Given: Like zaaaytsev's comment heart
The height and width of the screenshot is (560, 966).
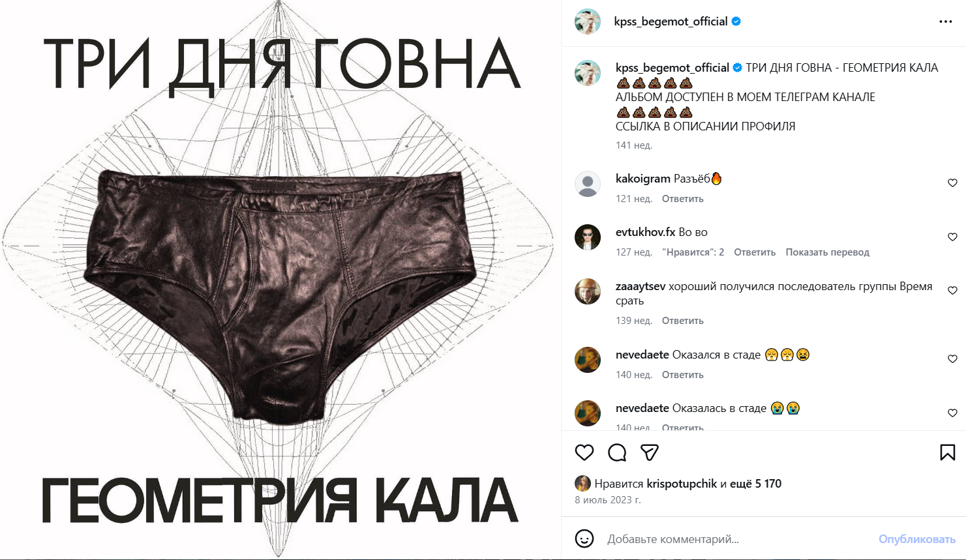Looking at the screenshot, I should point(952,291).
